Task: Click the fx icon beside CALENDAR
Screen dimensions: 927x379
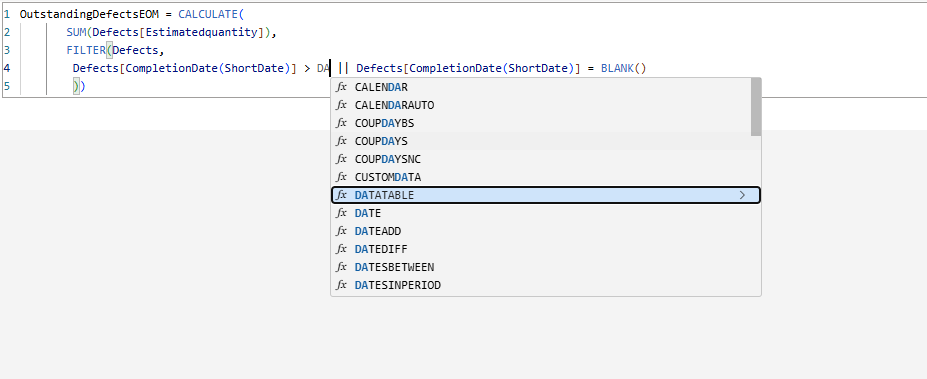Action: 341,87
